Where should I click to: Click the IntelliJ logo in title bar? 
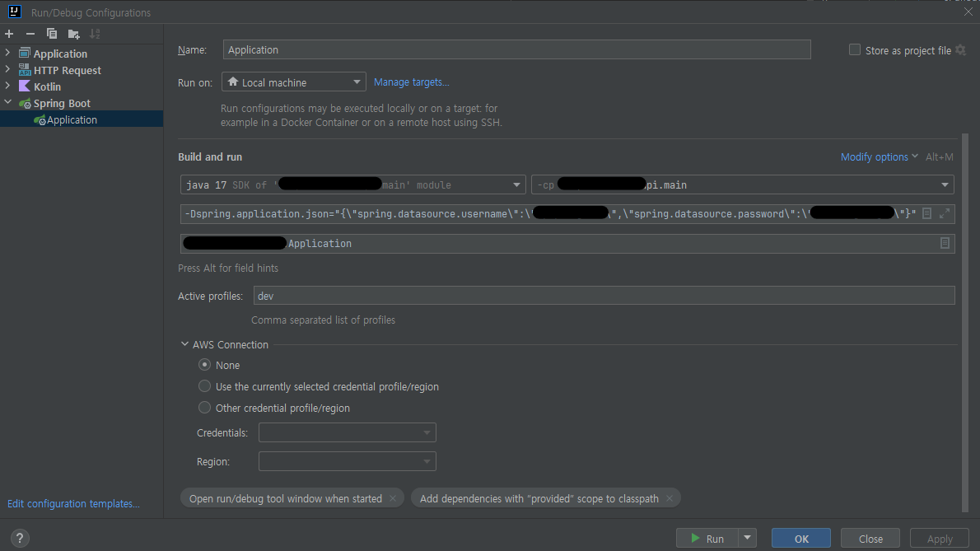coord(14,12)
